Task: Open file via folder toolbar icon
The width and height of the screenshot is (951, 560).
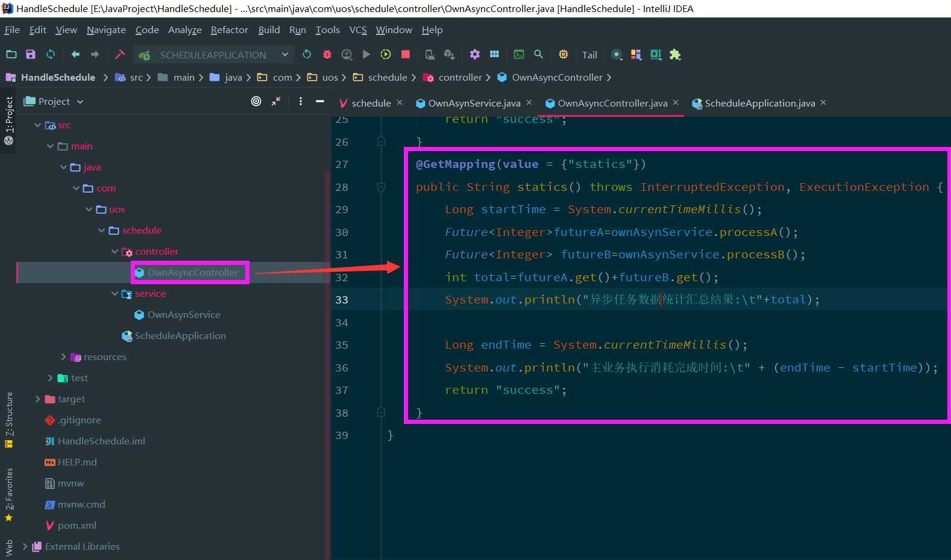Action: (11, 54)
